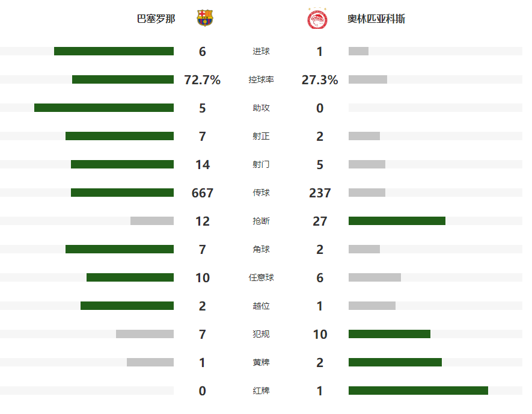Click Barcelona's green 助攻 bar
Viewport: 532px width, 414px height.
click(104, 108)
